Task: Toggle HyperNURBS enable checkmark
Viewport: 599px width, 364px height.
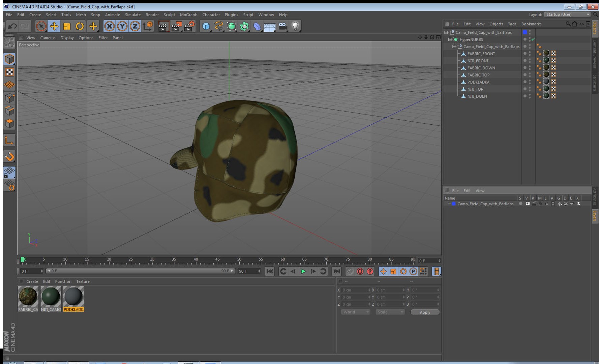Action: (533, 39)
